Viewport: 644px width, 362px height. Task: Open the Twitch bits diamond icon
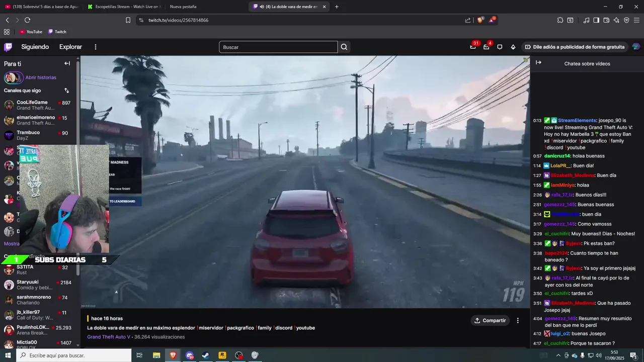513,47
